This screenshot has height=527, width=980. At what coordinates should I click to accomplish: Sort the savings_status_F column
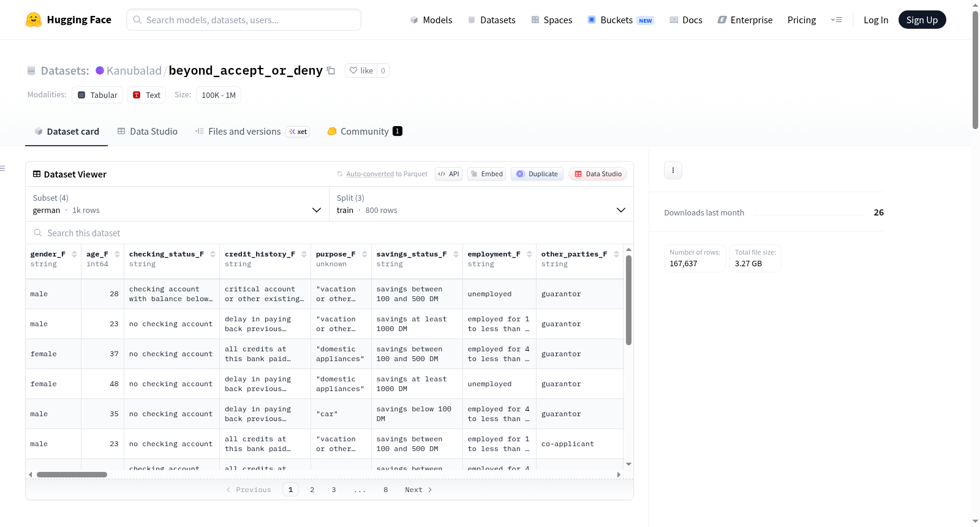point(456,254)
